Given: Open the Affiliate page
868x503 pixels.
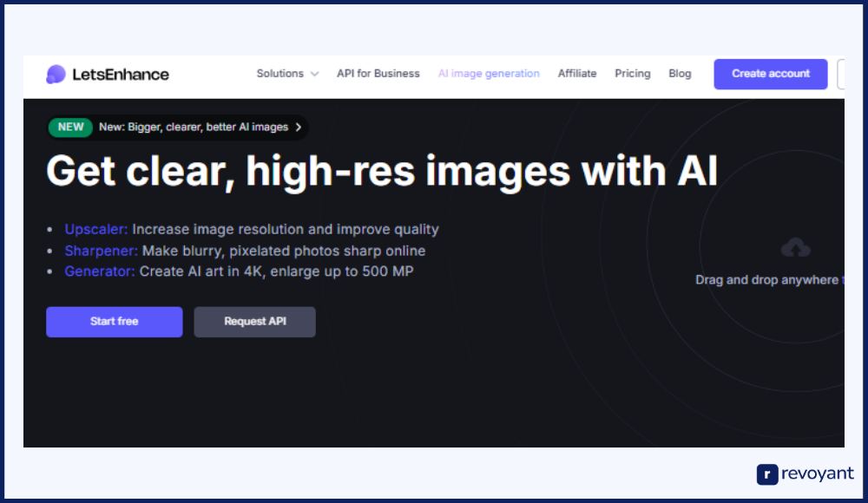Looking at the screenshot, I should click(x=577, y=74).
